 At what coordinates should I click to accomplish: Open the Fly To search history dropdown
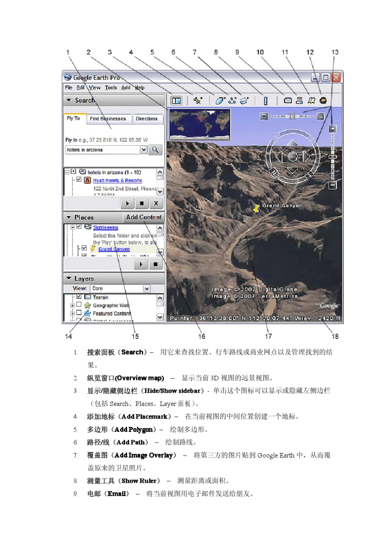pos(144,149)
